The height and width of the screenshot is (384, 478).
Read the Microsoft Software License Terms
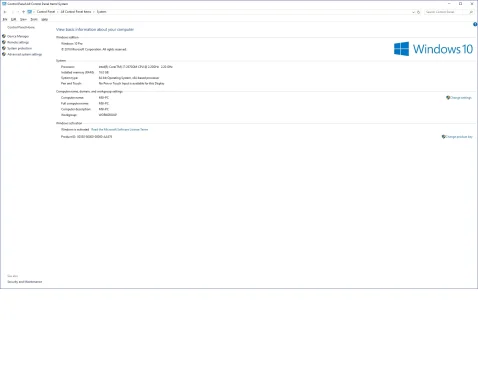[119, 129]
